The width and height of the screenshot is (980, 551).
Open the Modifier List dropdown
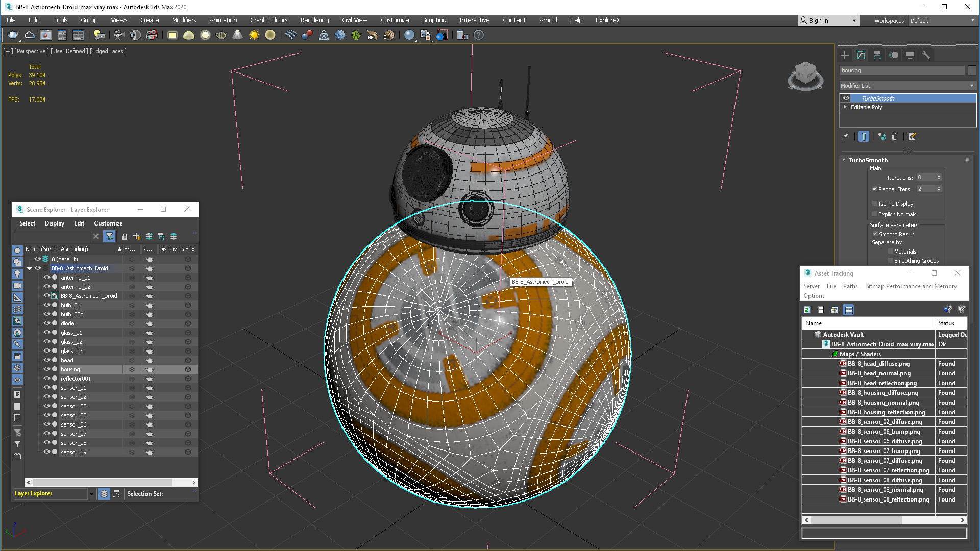tap(908, 86)
